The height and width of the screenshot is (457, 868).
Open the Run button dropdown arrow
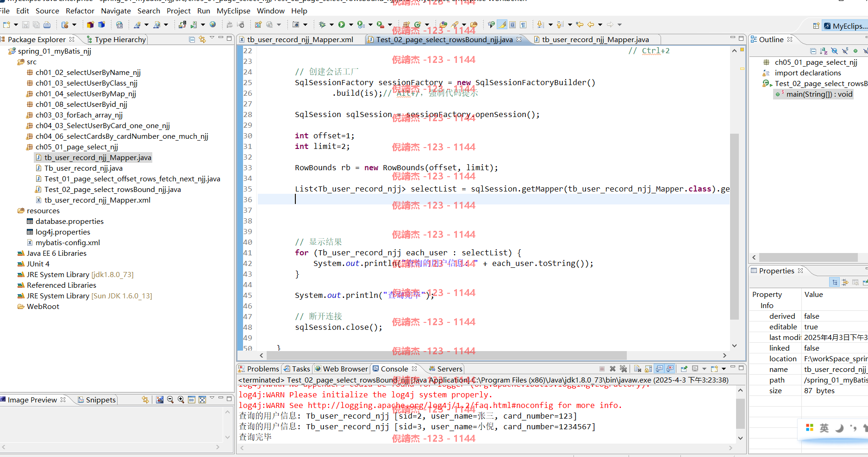[350, 25]
